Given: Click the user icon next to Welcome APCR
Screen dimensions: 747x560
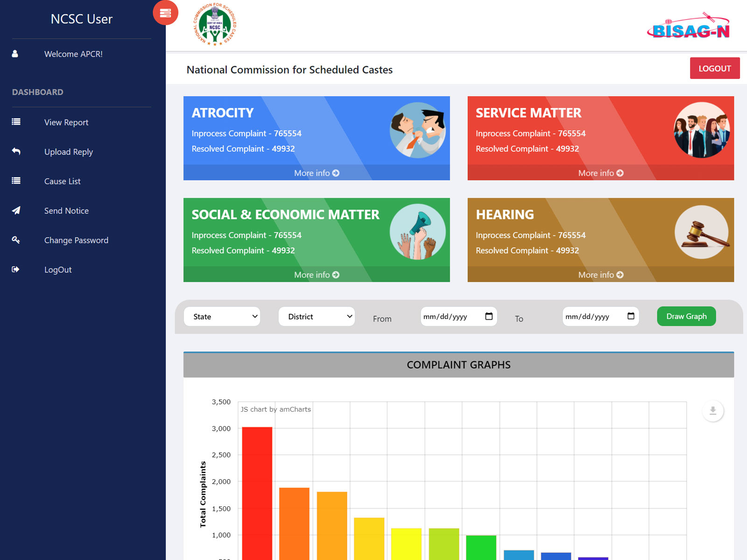Looking at the screenshot, I should click(15, 54).
